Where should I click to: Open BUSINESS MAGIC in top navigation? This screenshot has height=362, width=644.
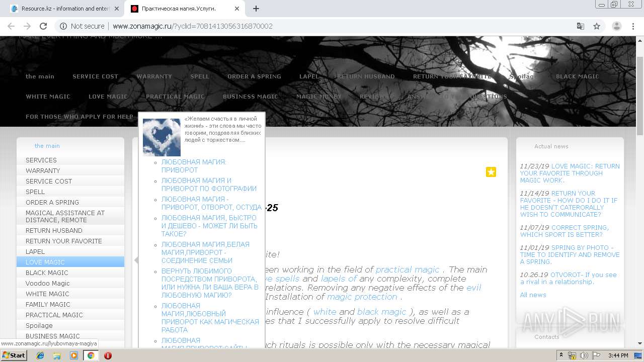tap(250, 97)
